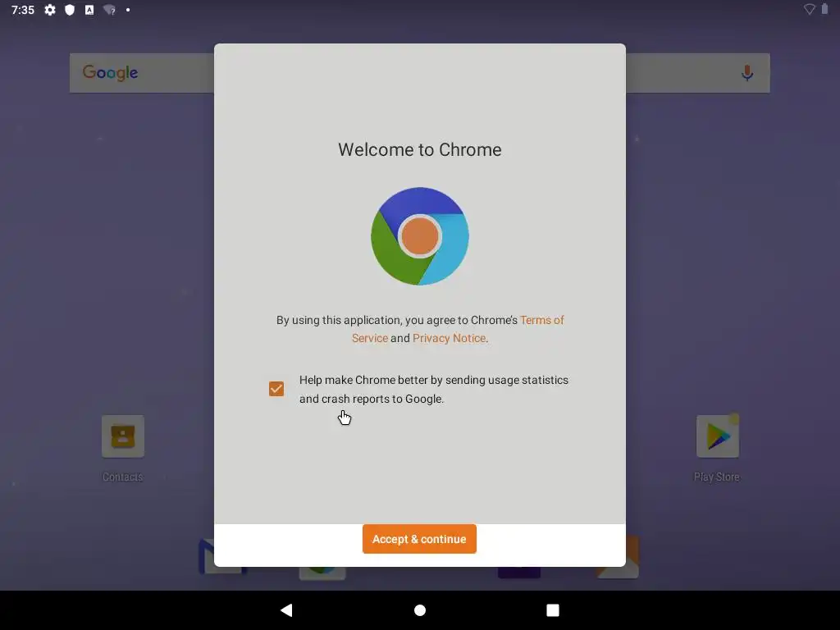
Task: Open the Contacts app icon
Action: coord(123,436)
